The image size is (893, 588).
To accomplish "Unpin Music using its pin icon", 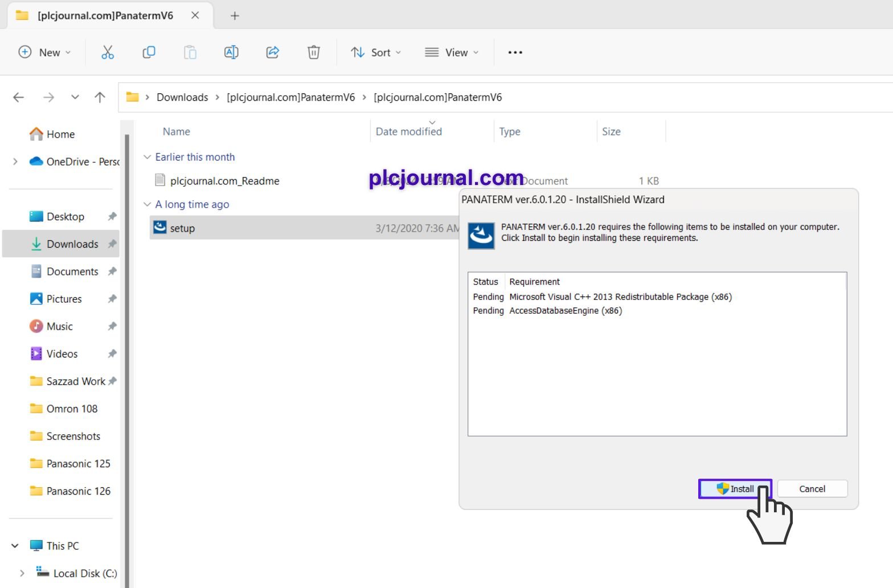I will tap(112, 326).
